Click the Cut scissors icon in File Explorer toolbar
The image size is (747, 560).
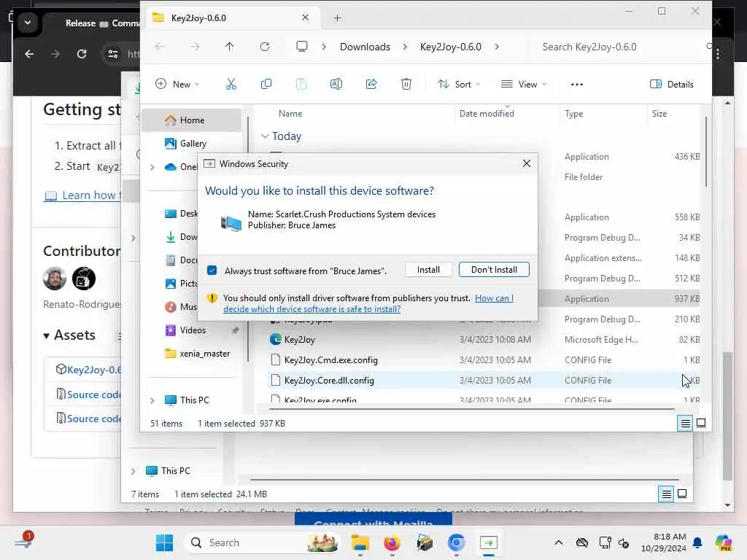231,85
